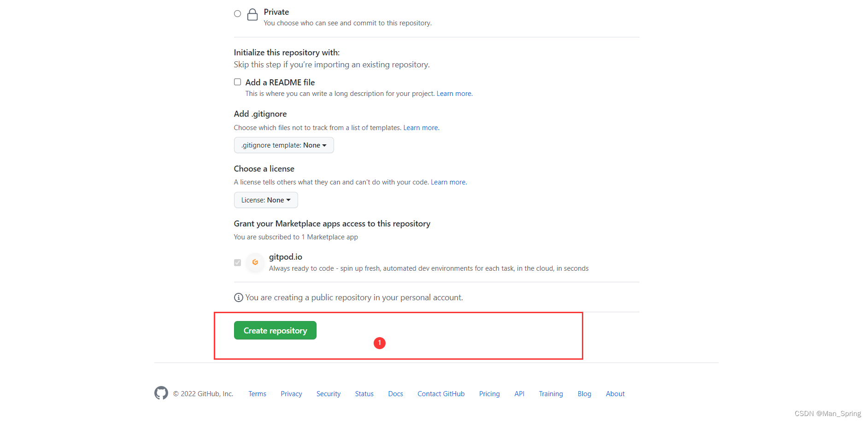
Task: Open Pricing footer link
Action: click(489, 394)
